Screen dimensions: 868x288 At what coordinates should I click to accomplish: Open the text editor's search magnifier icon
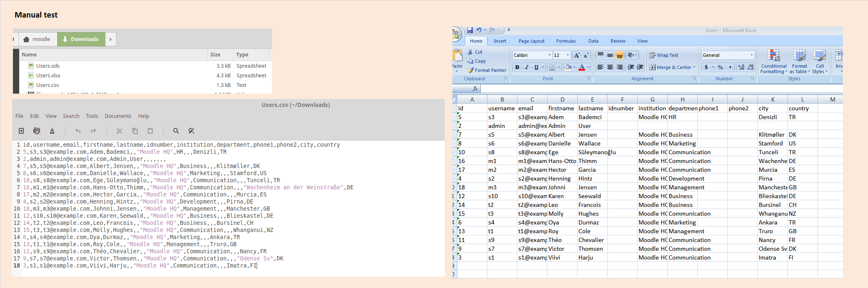coord(176,131)
